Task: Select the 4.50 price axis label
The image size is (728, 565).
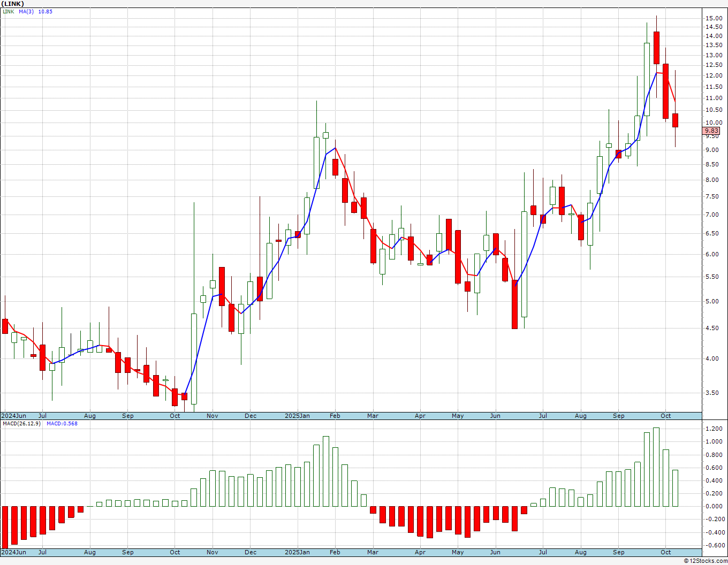Action: (x=713, y=329)
